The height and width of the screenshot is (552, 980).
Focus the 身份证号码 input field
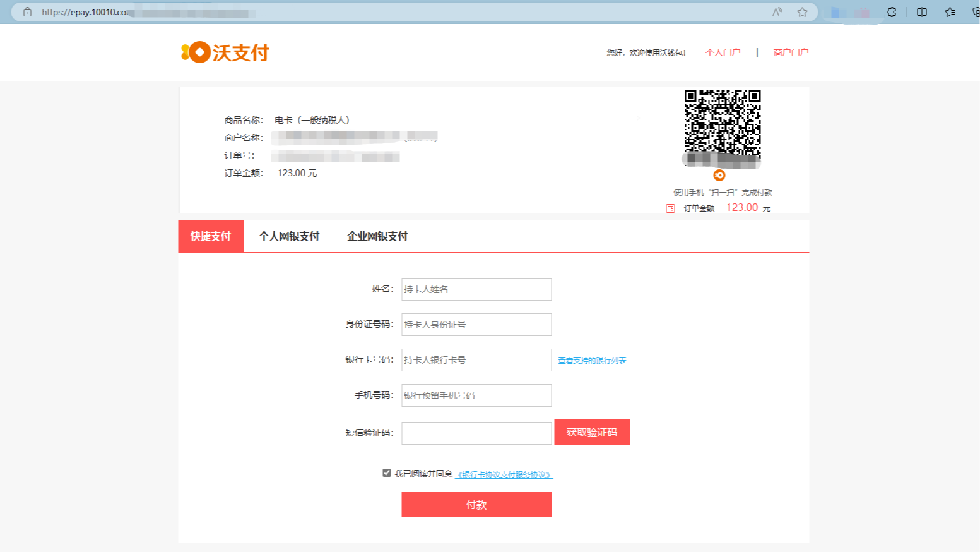(476, 325)
